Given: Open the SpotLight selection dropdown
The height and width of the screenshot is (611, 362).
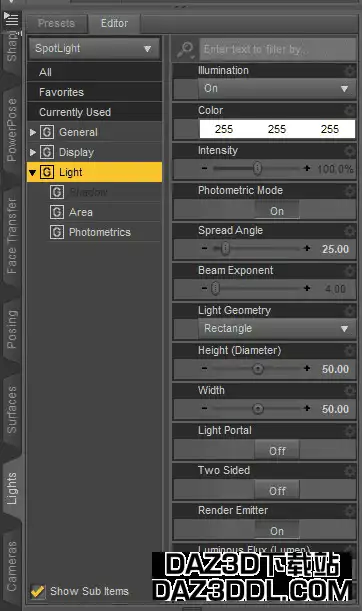Looking at the screenshot, I should pos(94,49).
